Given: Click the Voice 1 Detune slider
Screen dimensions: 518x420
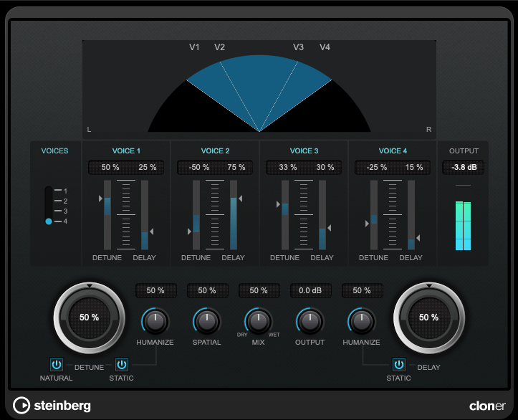Looking at the screenshot, I should pyautogui.click(x=107, y=214).
